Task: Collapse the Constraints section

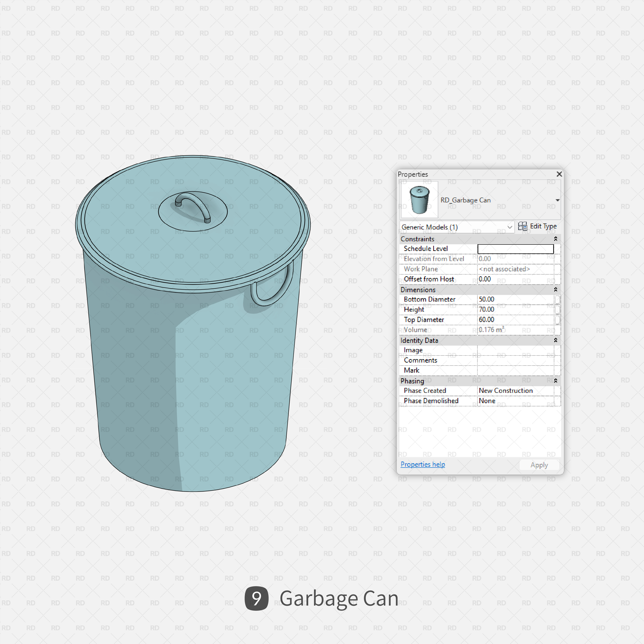Action: tap(555, 239)
